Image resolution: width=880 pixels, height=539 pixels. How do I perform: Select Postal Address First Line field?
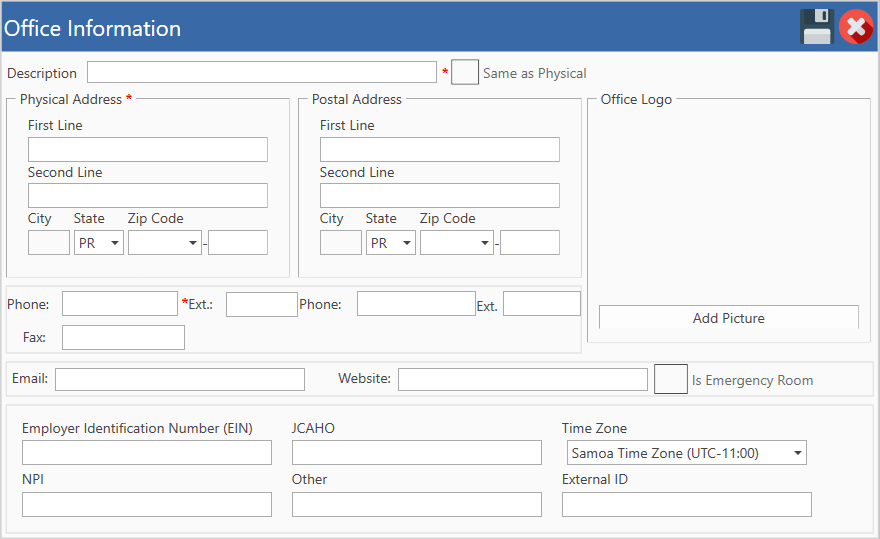pyautogui.click(x=439, y=149)
